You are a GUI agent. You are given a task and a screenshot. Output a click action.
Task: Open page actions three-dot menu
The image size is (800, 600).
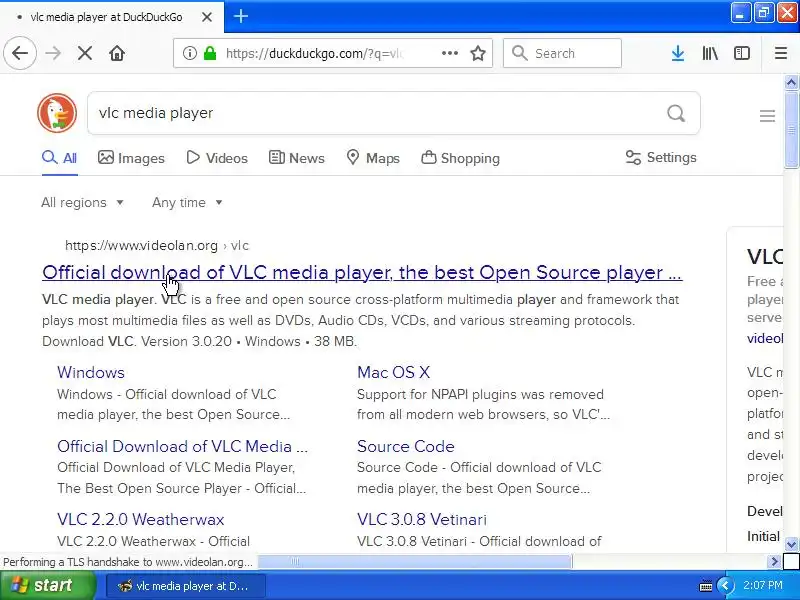pos(449,53)
